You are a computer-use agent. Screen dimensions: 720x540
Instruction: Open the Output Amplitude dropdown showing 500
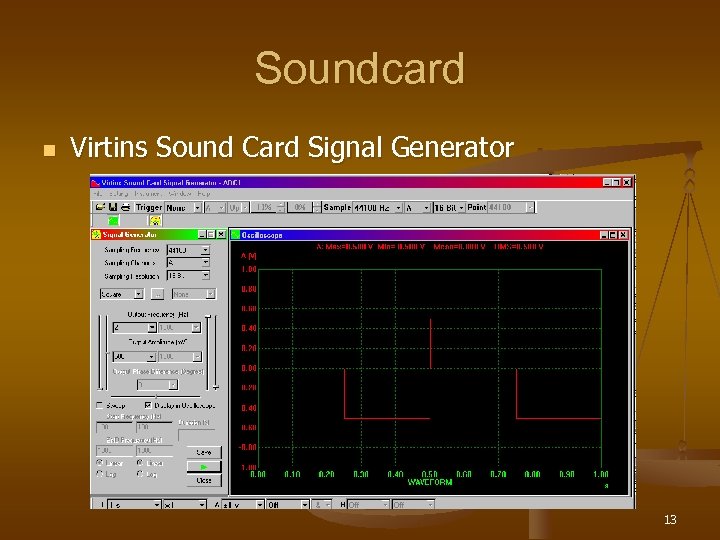(x=135, y=356)
